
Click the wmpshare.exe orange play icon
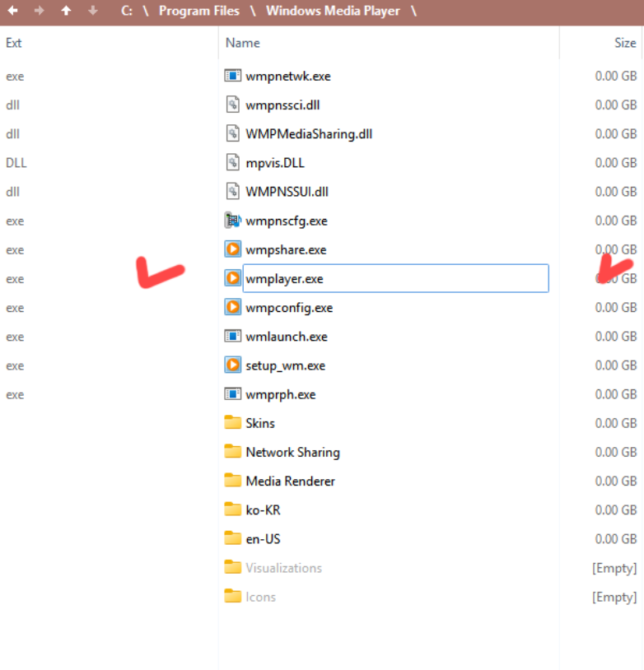pos(232,249)
